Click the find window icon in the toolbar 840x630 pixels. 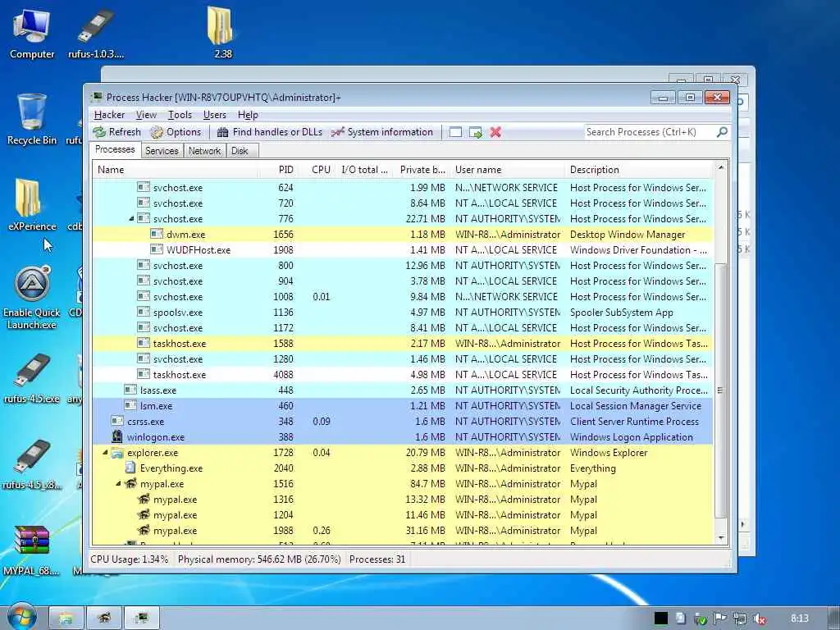coord(455,132)
